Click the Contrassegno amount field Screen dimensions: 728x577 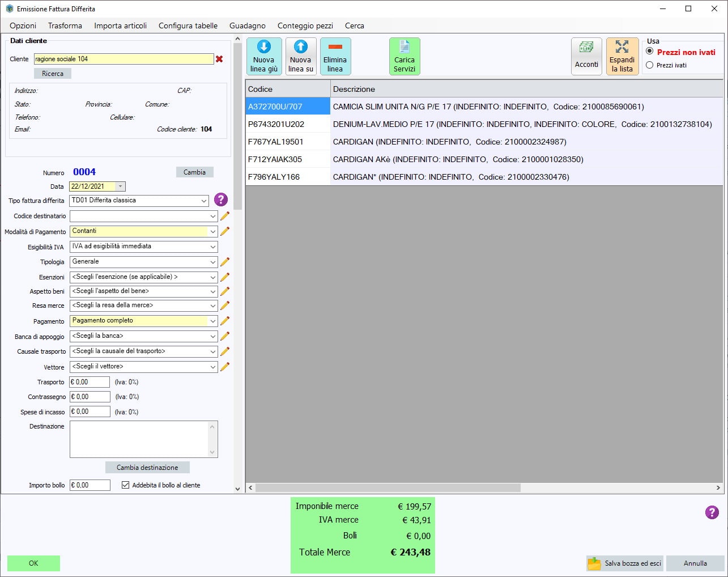pyautogui.click(x=90, y=397)
